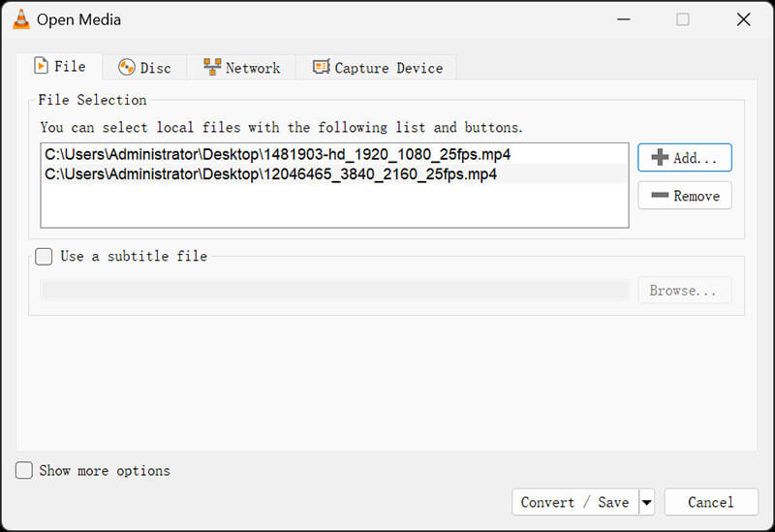Click the Browse... button for subtitles
775x532 pixels.
(685, 291)
